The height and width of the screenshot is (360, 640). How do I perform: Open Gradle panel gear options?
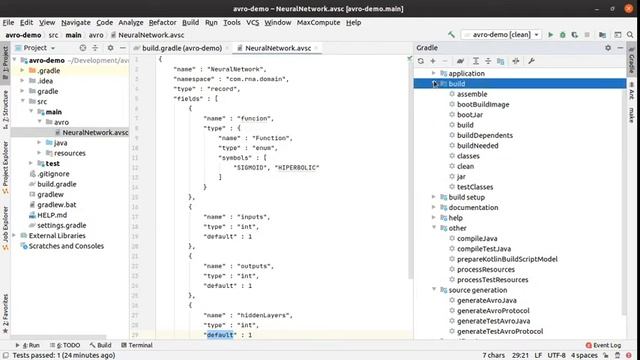coord(608,48)
